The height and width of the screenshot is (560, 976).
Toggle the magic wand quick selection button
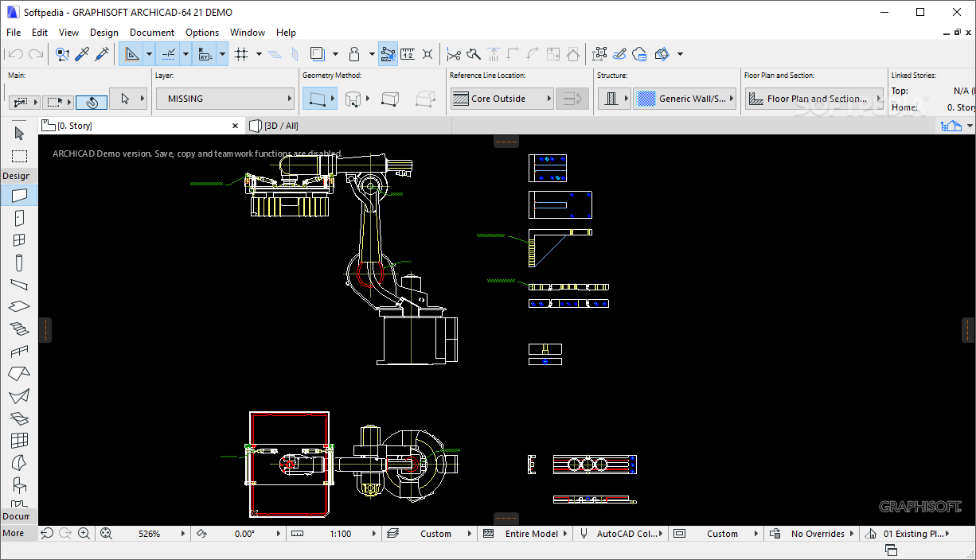92,103
